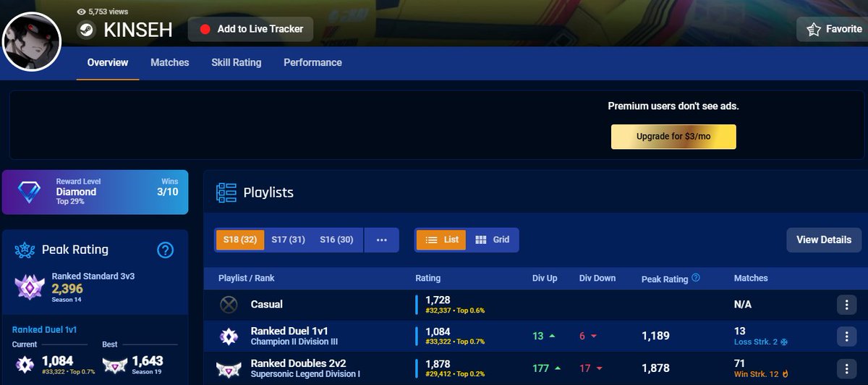The width and height of the screenshot is (868, 385).
Task: Click the Ranked Doubles peak rating 1,878
Action: (x=655, y=368)
